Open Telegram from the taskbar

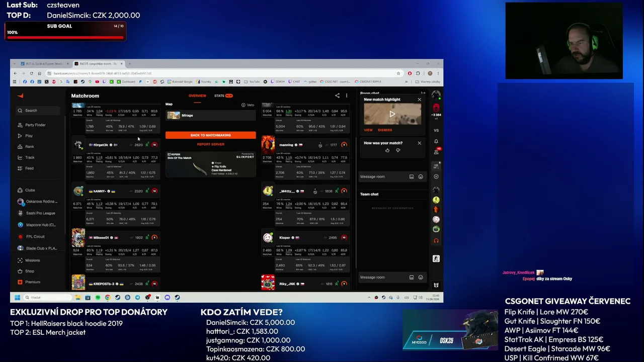coord(137,297)
